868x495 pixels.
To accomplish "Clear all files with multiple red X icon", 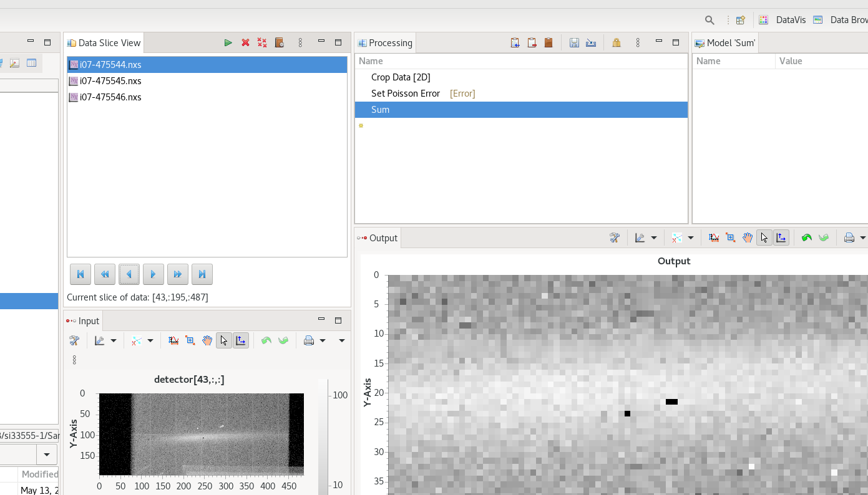I will [262, 43].
